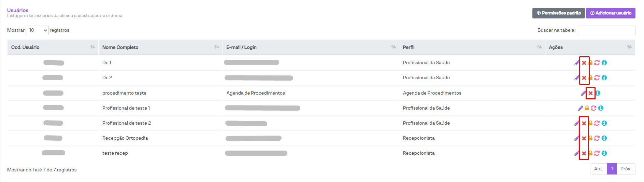Delete the procedimento teste user
Image resolution: width=644 pixels, height=182 pixels.
(590, 93)
